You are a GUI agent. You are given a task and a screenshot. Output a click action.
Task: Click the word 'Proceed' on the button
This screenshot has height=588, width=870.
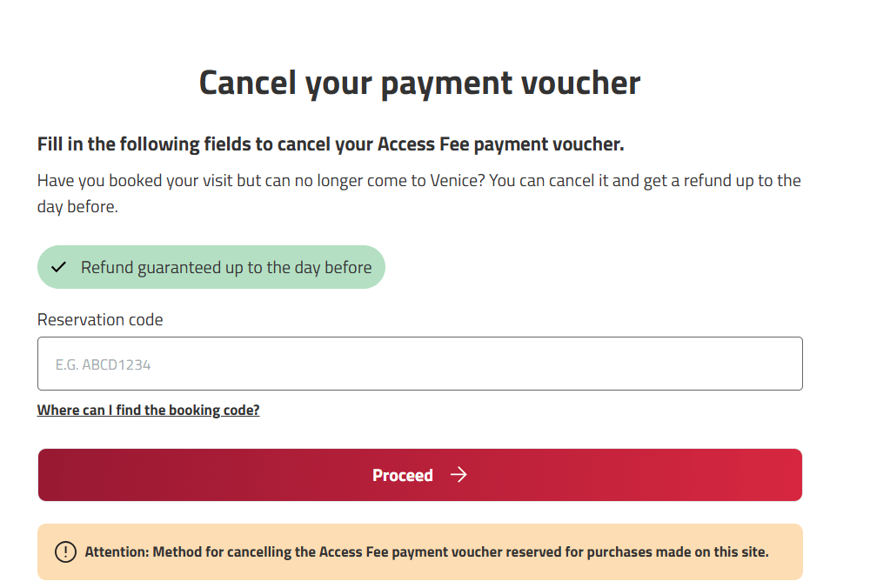[403, 475]
